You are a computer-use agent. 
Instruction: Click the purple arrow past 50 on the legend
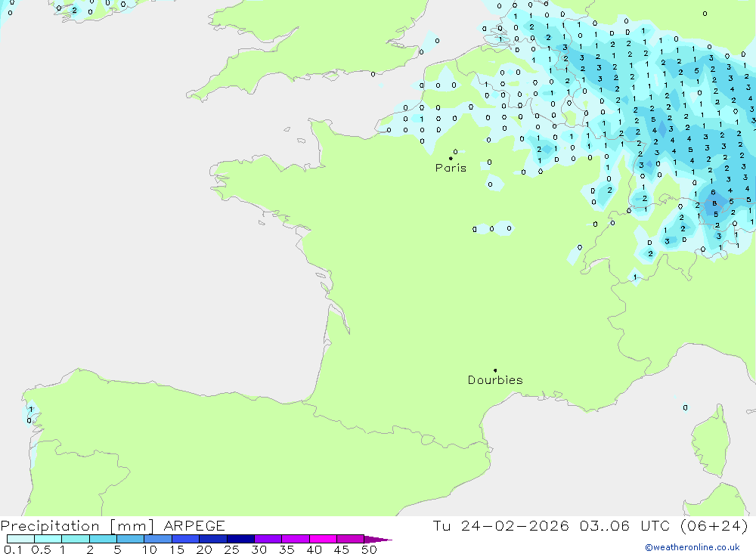378,540
